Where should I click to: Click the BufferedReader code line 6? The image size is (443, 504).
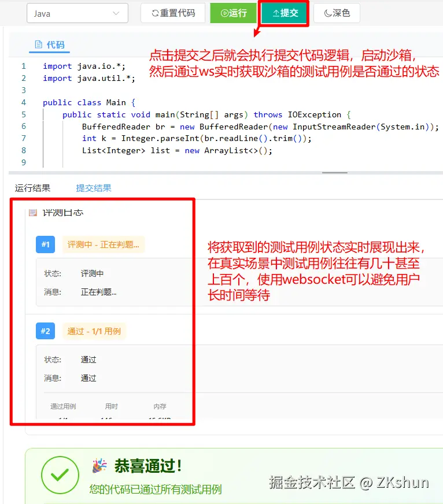point(260,127)
